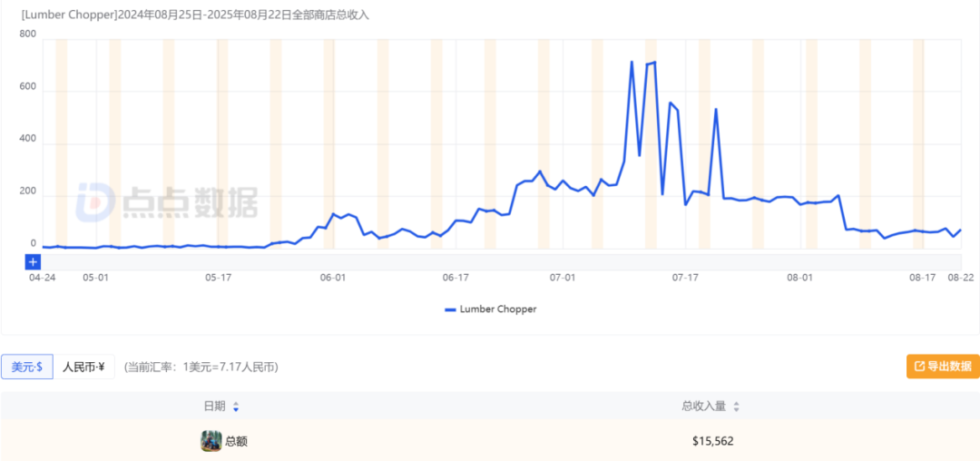Click the 06-17 x-axis date label
Image resolution: width=980 pixels, height=461 pixels.
456,277
